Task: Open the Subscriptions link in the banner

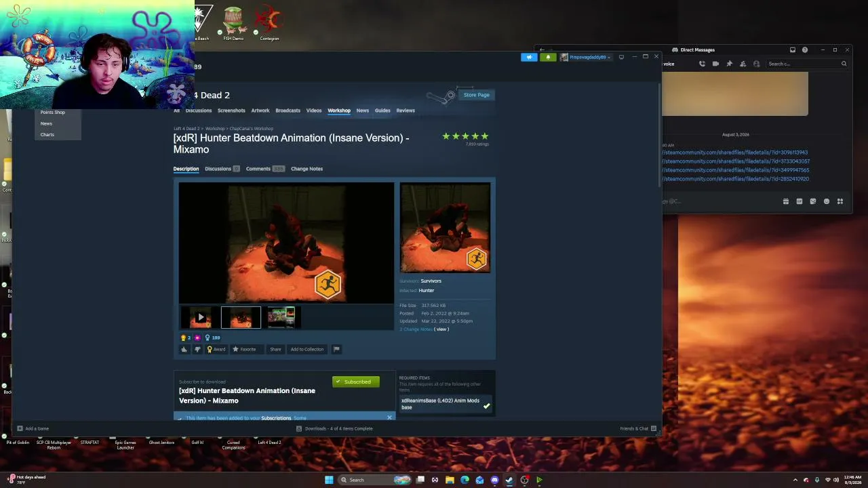Action: [276, 418]
